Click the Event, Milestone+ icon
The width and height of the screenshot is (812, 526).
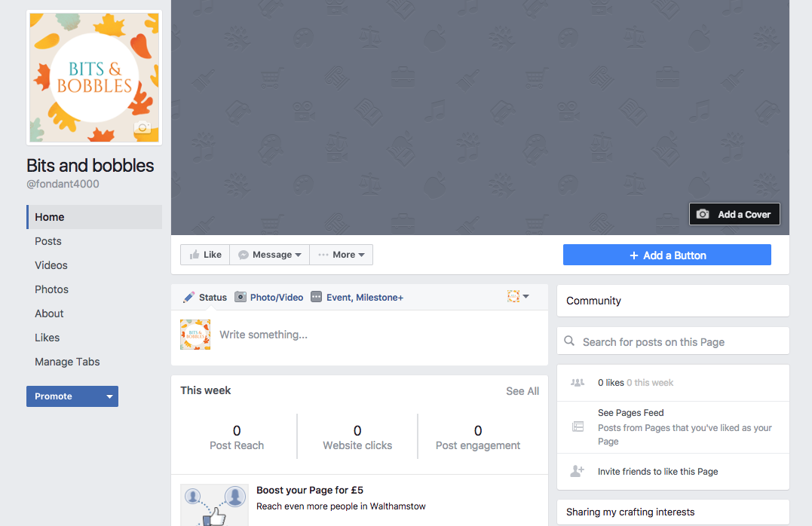[x=316, y=297]
